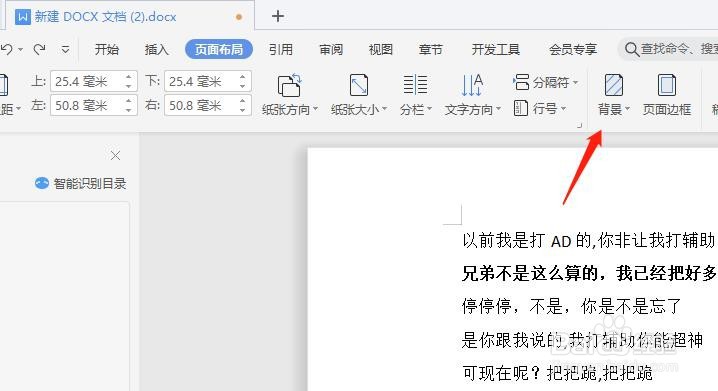Click the Redo arrow icon
The image size is (718, 391).
point(39,49)
